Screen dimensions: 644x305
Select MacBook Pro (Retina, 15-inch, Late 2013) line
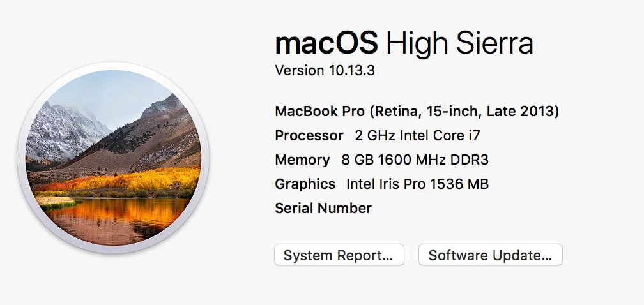tap(417, 112)
